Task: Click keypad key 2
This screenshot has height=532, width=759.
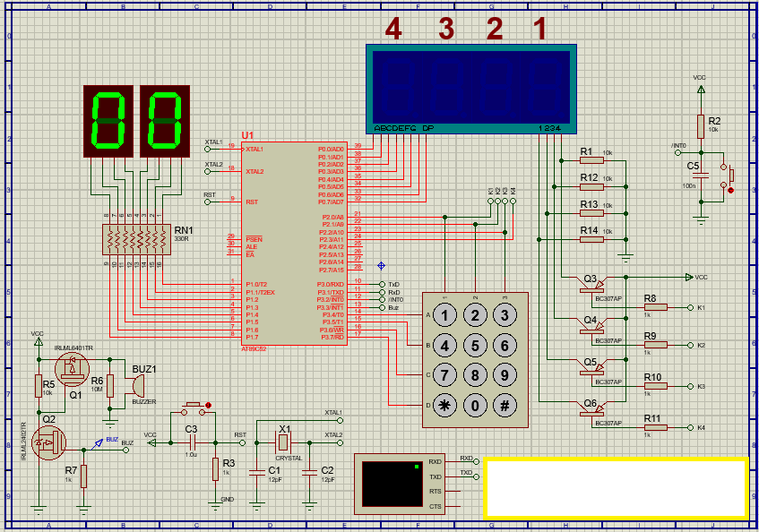Action: (475, 316)
